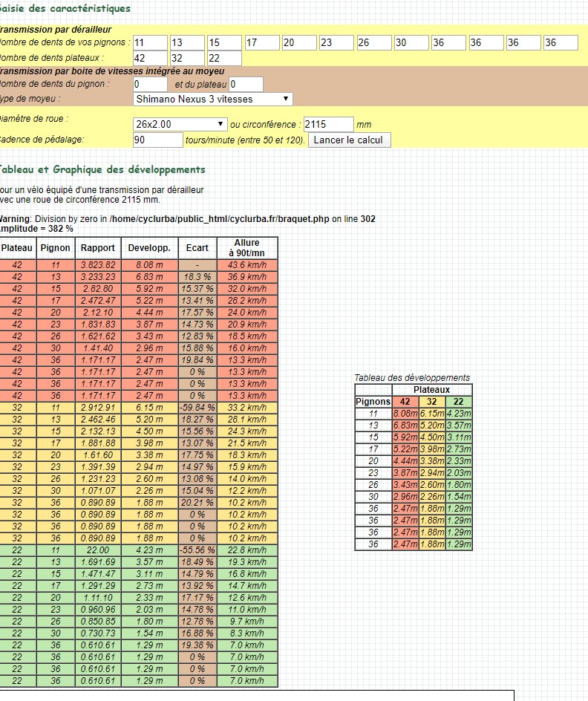This screenshot has height=701, width=588.
Task: Select the pignon input containing 20
Action: coord(300,43)
